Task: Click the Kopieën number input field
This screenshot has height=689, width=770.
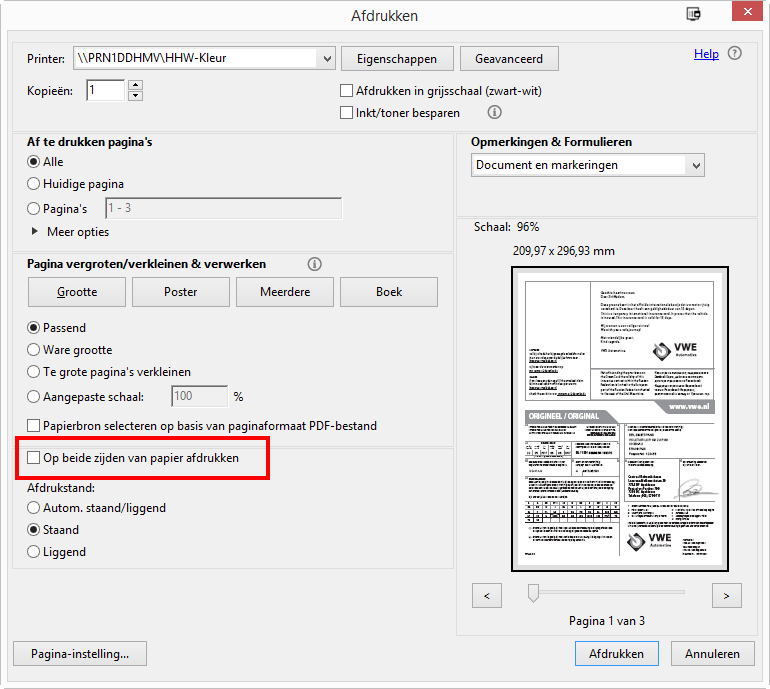Action: click(105, 91)
